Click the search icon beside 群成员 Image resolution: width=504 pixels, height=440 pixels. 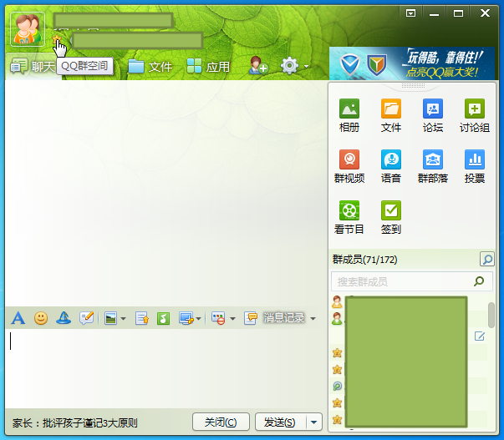tap(487, 259)
